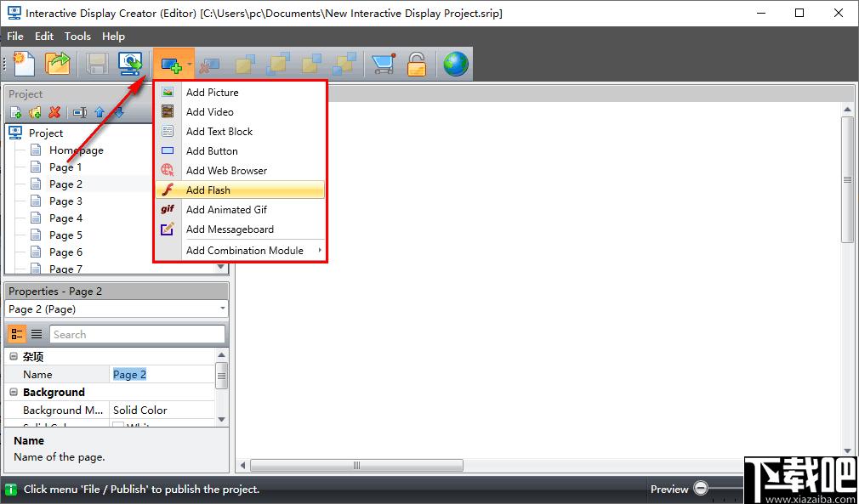Screen dimensions: 859x504
Task: Select Page 4 in the project tree
Action: click(x=65, y=218)
